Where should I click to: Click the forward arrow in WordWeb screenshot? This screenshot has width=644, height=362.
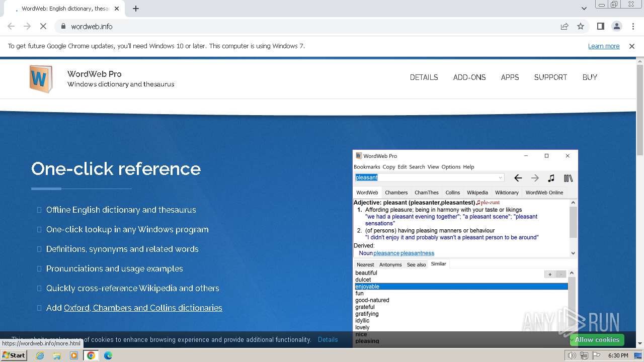pos(535,178)
